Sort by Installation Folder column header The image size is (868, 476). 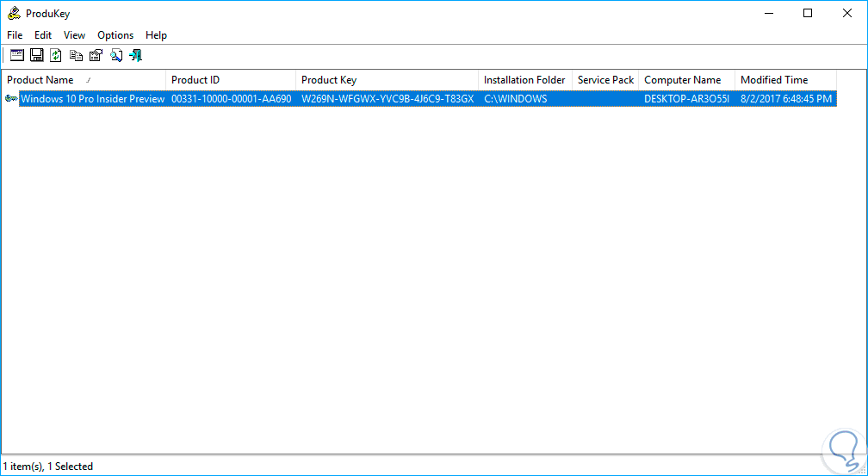524,80
